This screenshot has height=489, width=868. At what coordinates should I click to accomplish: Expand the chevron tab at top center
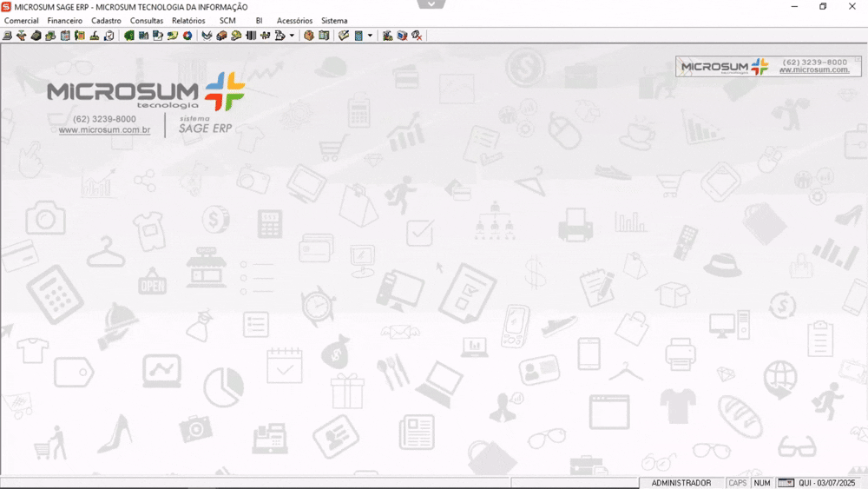point(431,3)
